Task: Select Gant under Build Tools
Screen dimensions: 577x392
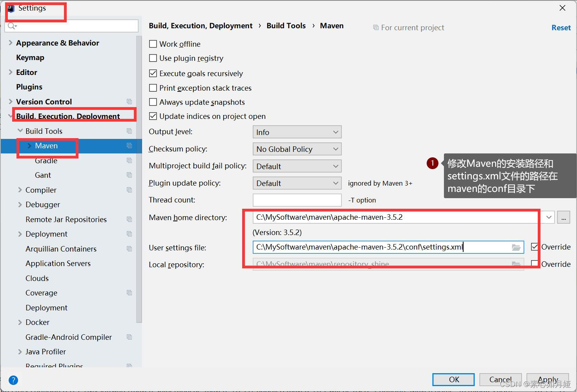Action: [43, 175]
